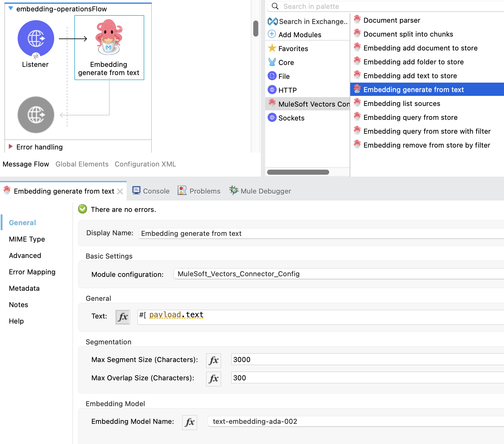Select the File module icon
This screenshot has width=504, height=444.
pyautogui.click(x=272, y=76)
